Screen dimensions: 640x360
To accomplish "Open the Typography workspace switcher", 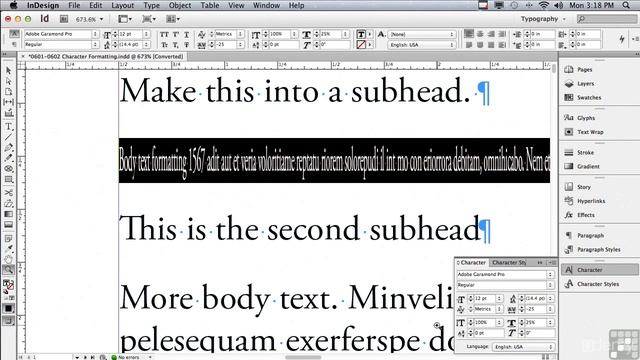I will tap(543, 19).
